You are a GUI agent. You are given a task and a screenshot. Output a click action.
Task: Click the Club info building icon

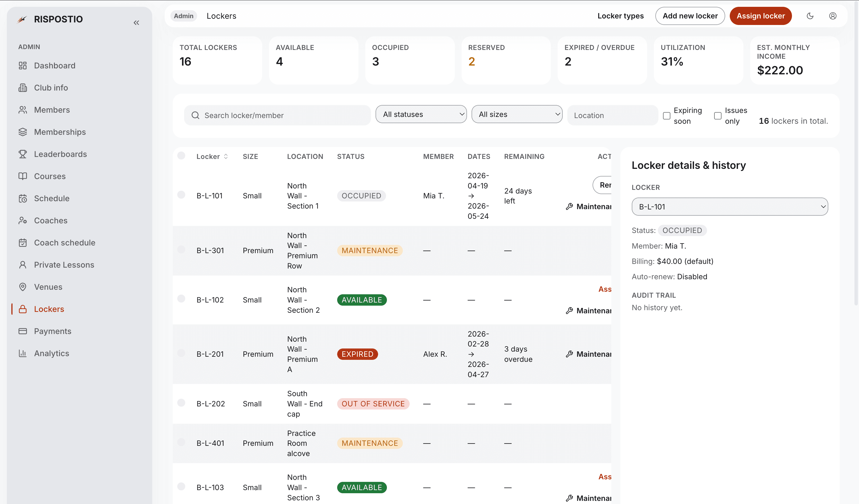point(22,87)
